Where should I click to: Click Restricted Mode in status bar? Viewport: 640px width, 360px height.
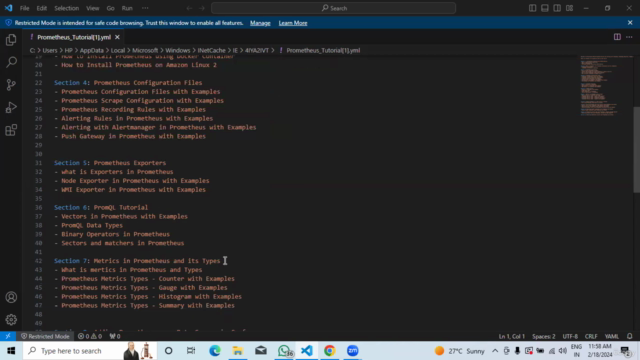point(45,336)
